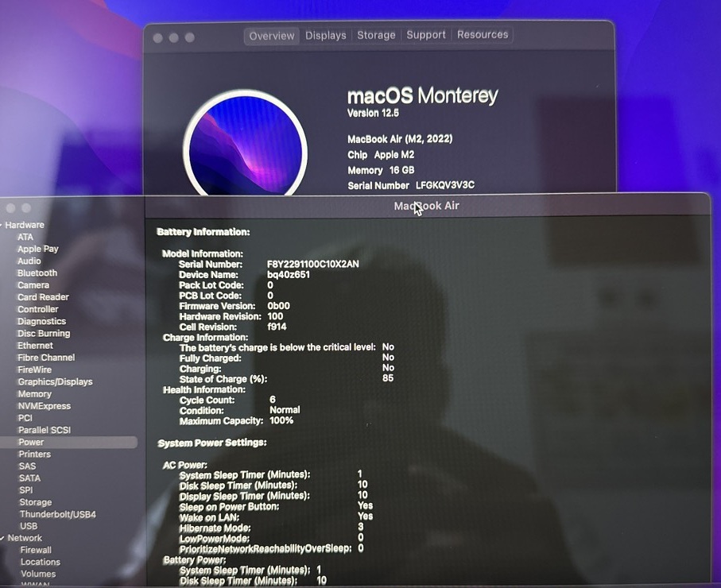
Task: Select SAS in the sidebar
Action: [27, 466]
